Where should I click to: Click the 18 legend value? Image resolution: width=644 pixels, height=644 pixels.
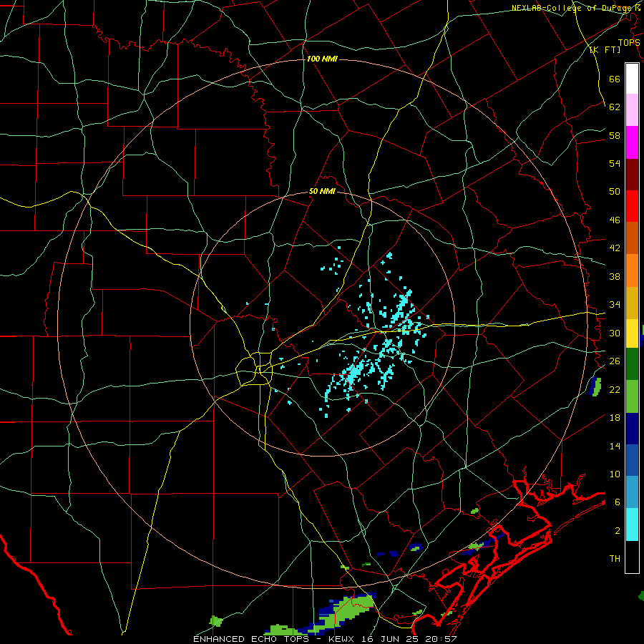pos(615,418)
